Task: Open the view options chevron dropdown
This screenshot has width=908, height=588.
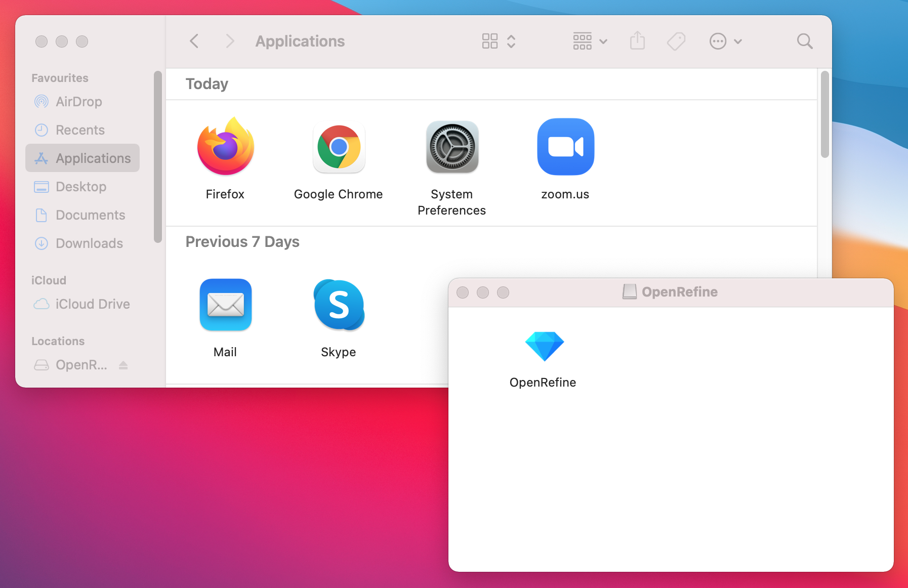Action: point(511,41)
